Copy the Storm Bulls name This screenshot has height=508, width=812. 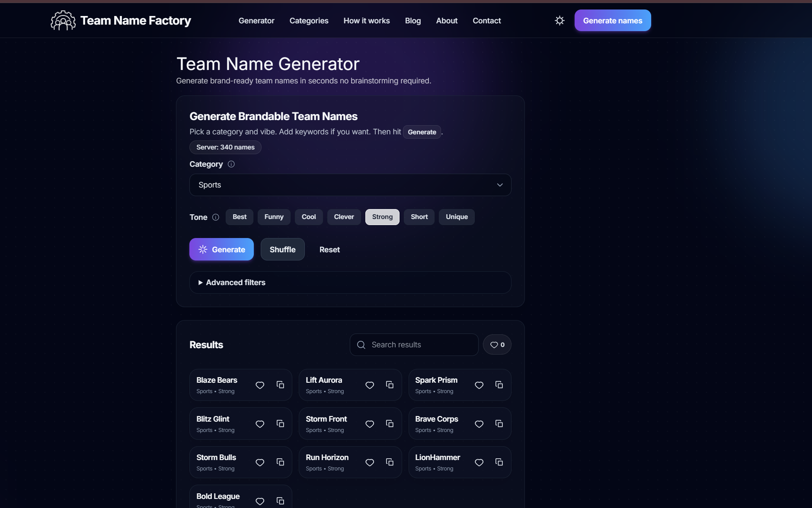pyautogui.click(x=280, y=462)
